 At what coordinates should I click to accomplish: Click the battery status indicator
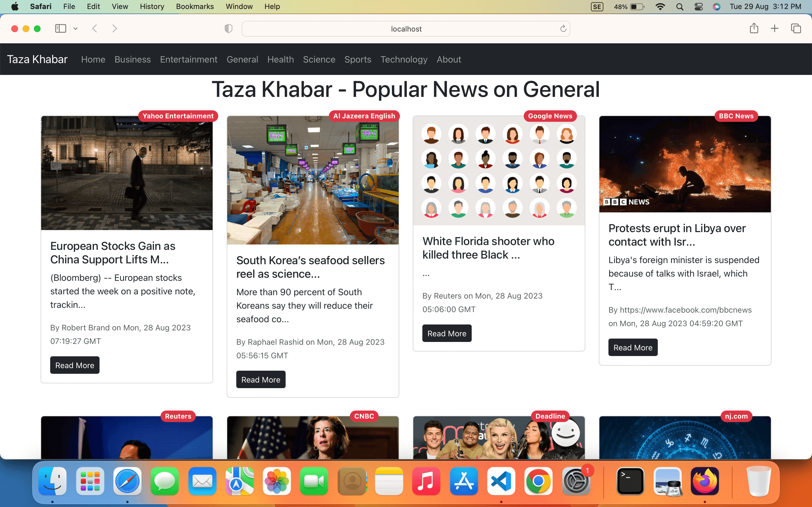coord(637,7)
